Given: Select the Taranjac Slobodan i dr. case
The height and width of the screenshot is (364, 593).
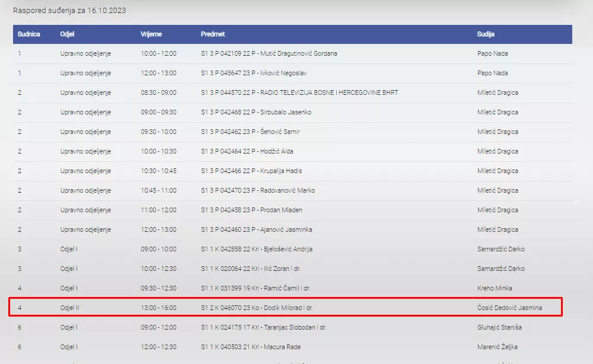Looking at the screenshot, I should click(264, 327).
